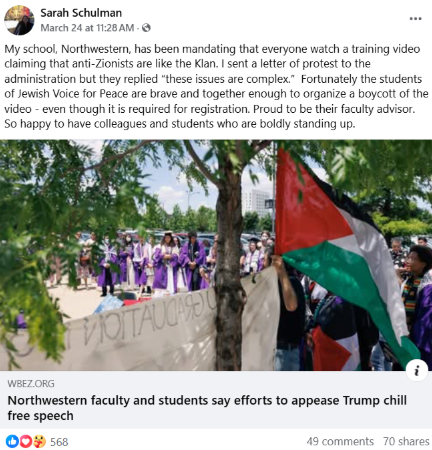Click the WBEZ.ORG source label
Screen dimensions: 432x450
[31, 383]
